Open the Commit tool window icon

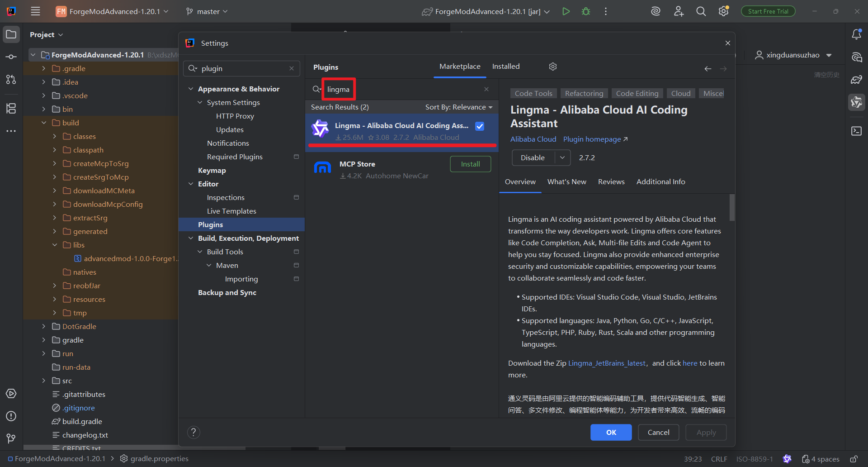click(x=11, y=57)
